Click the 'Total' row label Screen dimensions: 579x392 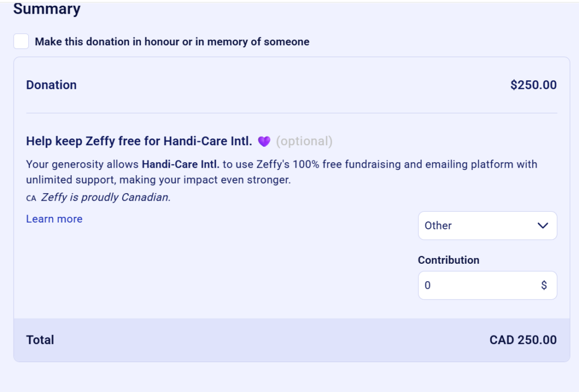40,340
